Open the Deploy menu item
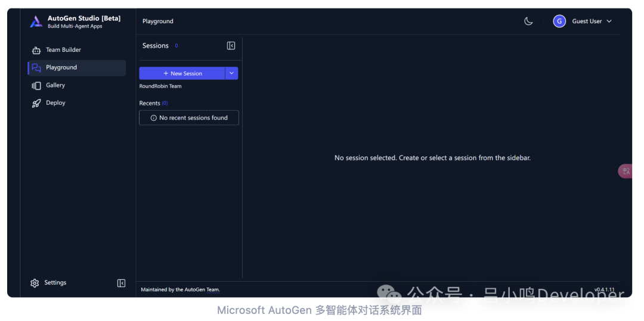 tap(77, 103)
